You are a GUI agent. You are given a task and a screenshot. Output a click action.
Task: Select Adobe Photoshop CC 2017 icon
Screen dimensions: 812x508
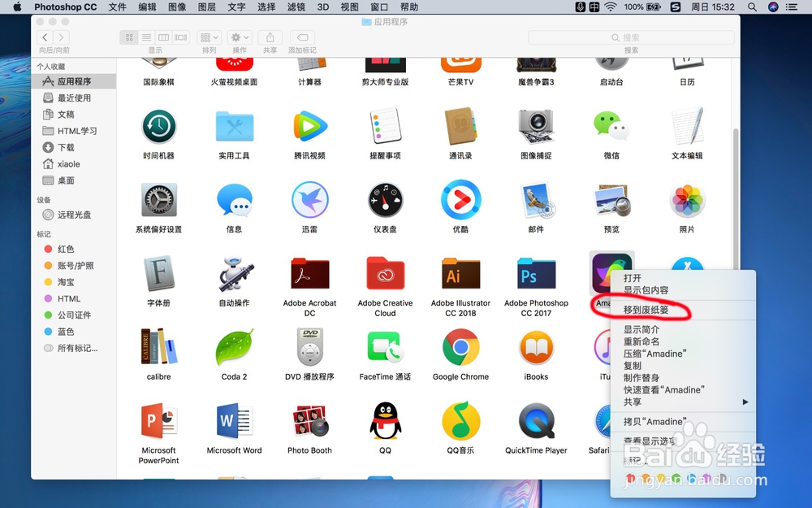point(536,273)
